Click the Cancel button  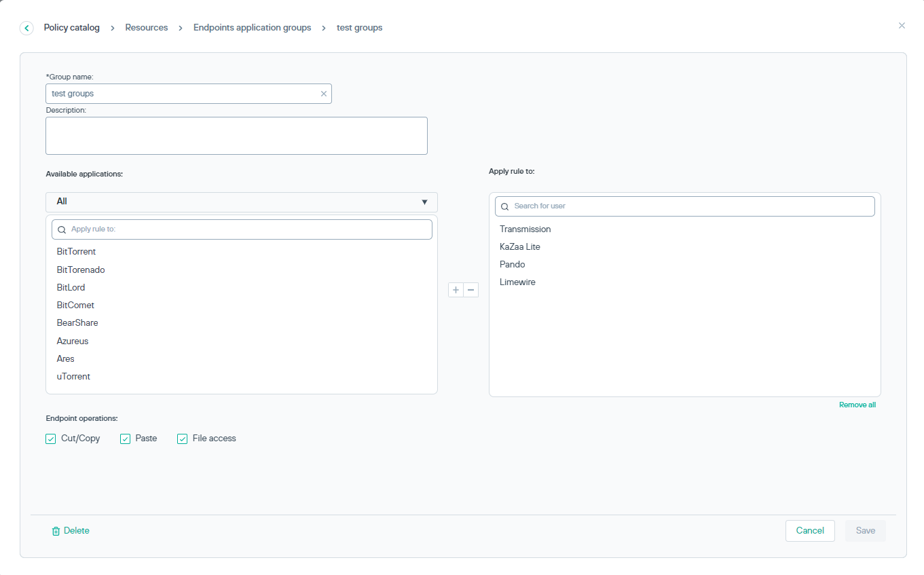[x=810, y=531]
